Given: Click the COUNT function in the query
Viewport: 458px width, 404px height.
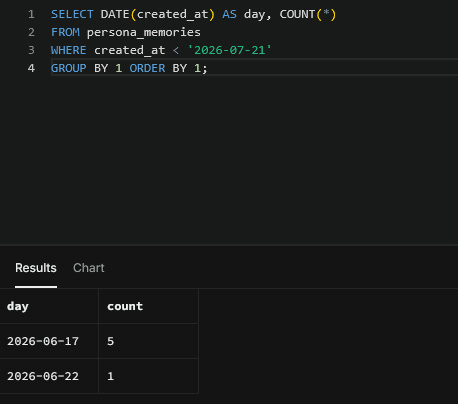Looking at the screenshot, I should pyautogui.click(x=297, y=14).
